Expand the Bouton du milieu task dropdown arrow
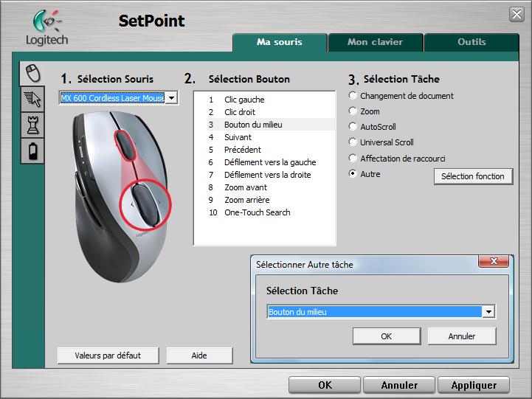Screen dimensions: 532x399 pos(488,312)
